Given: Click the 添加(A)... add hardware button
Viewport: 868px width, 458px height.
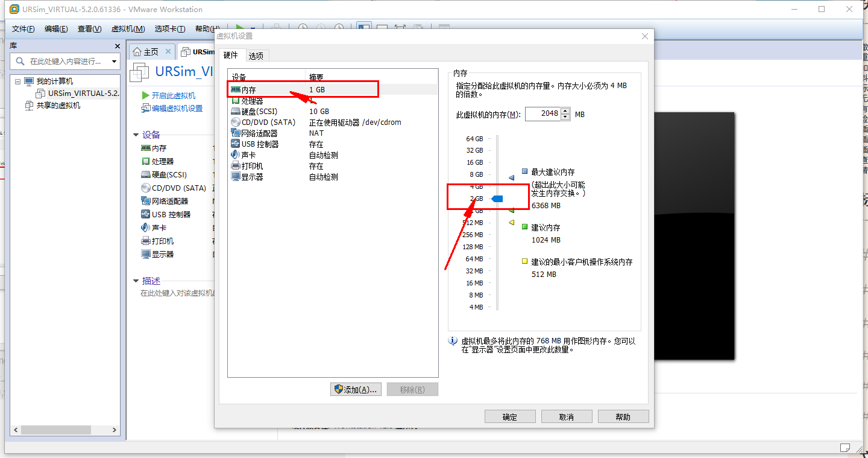Looking at the screenshot, I should (356, 390).
